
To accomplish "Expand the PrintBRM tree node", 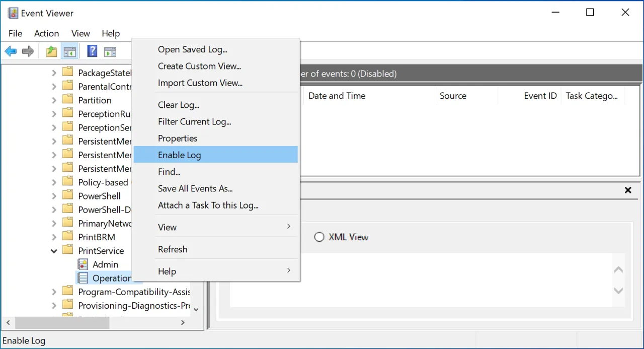I will click(54, 237).
